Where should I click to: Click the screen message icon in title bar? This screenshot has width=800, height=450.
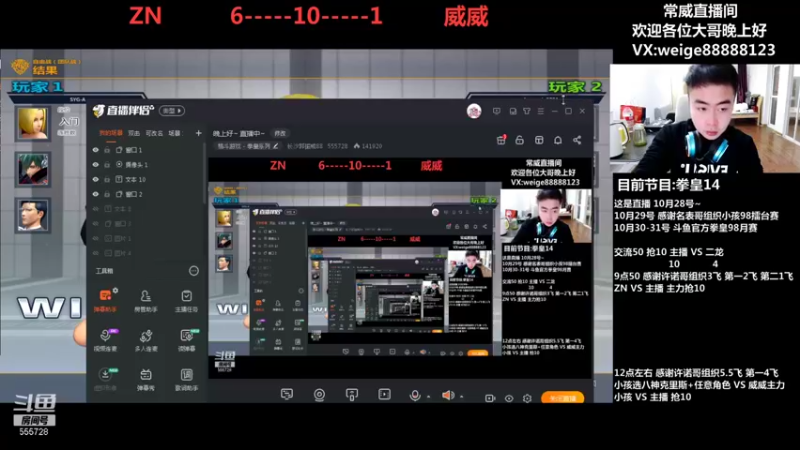[496, 111]
